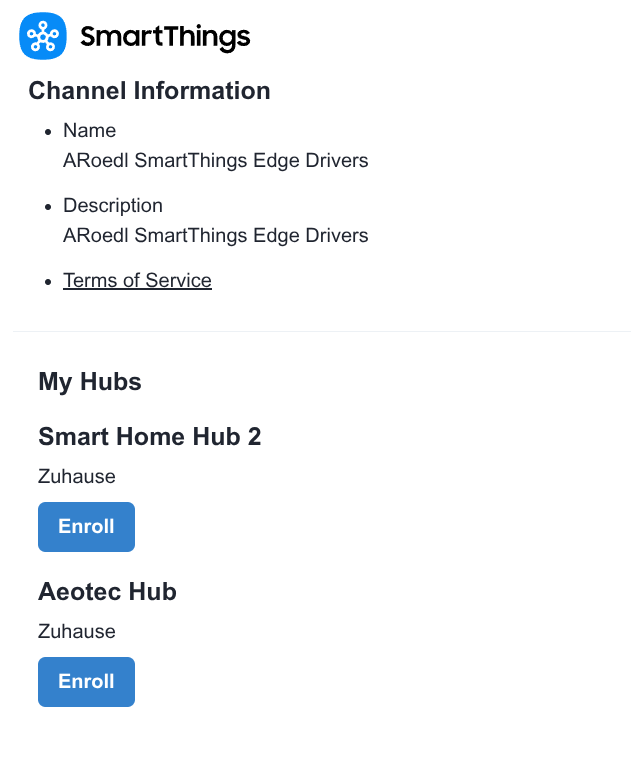Open the Terms of Service link
631x758 pixels.
coord(137,280)
